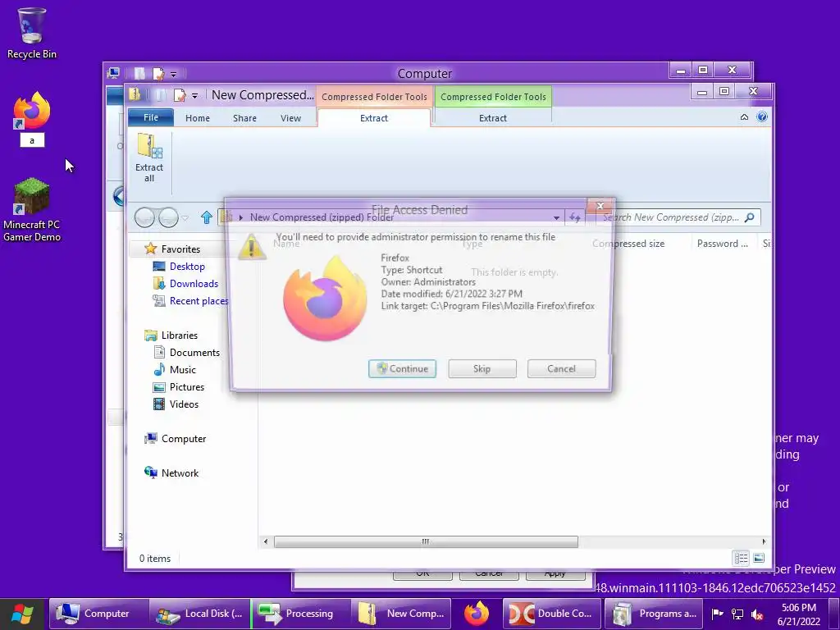Click the rename text box under Firefox shortcut

tap(32, 140)
